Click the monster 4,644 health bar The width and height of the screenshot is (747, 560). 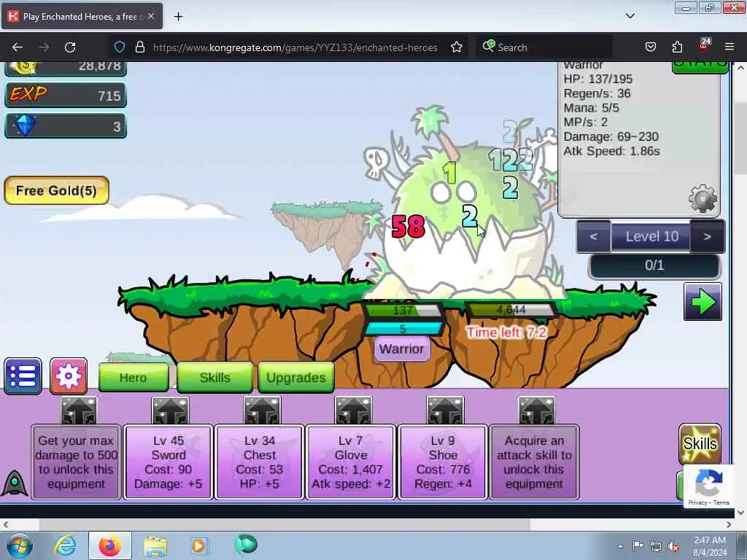pos(511,310)
